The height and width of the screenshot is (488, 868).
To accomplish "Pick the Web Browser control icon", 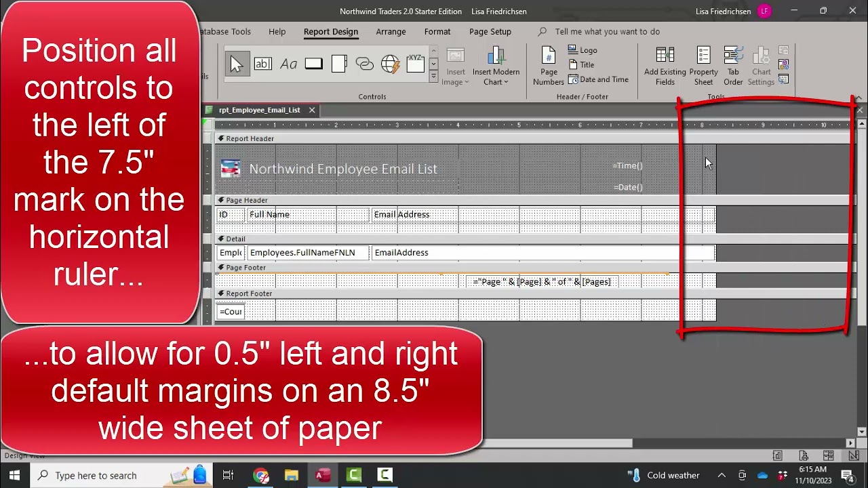I will 390,64.
